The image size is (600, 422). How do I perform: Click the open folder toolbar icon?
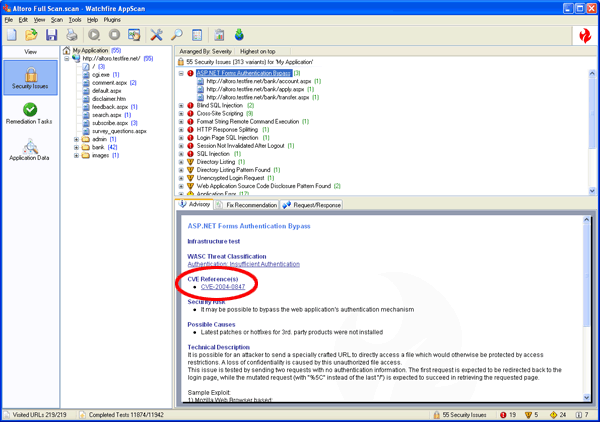click(x=31, y=36)
